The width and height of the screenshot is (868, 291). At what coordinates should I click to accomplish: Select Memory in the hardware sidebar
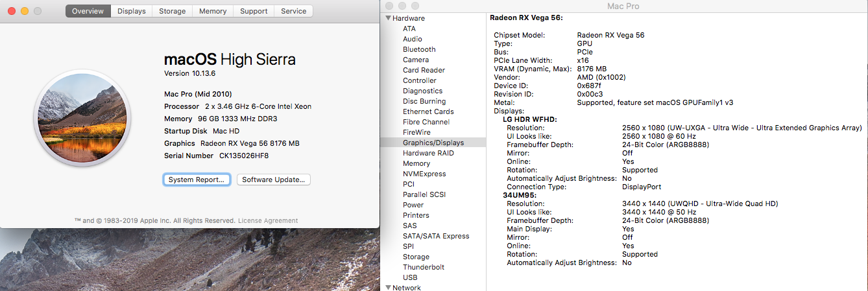click(416, 163)
